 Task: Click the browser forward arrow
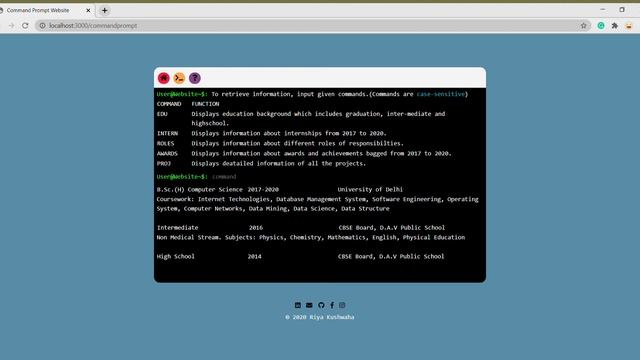(11, 25)
